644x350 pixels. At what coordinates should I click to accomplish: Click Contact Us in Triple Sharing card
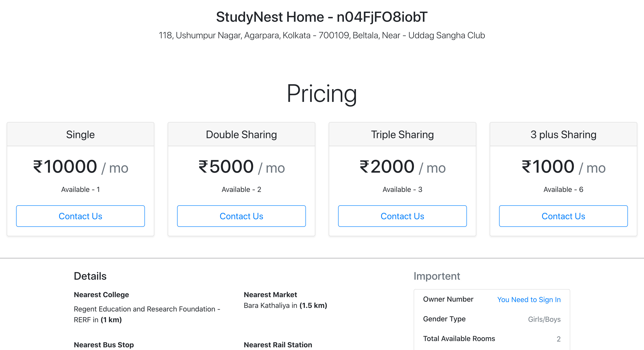tap(402, 216)
